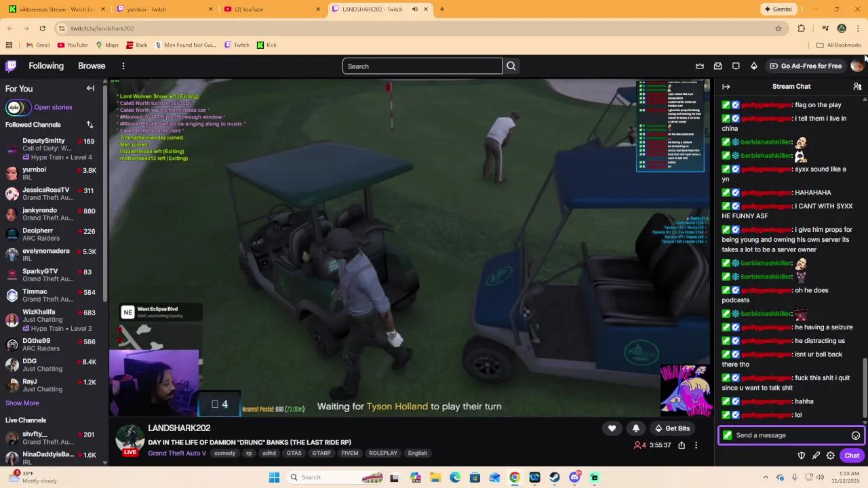This screenshot has width=868, height=488.
Task: Mute the LANDSHARK202 tab audio icon
Action: point(414,9)
